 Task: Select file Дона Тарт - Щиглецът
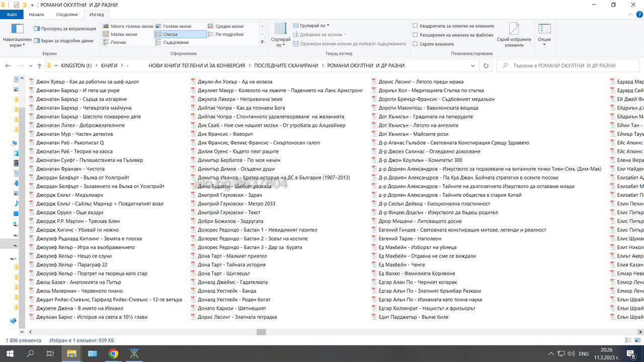pyautogui.click(x=224, y=274)
